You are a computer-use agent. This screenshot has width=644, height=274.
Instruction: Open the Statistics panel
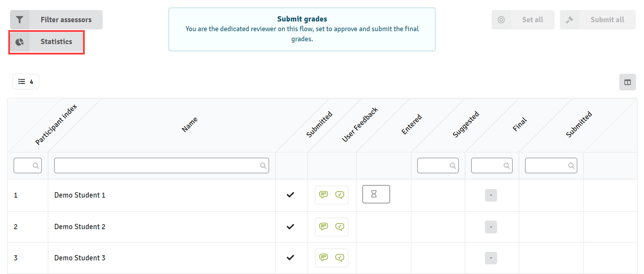point(46,42)
